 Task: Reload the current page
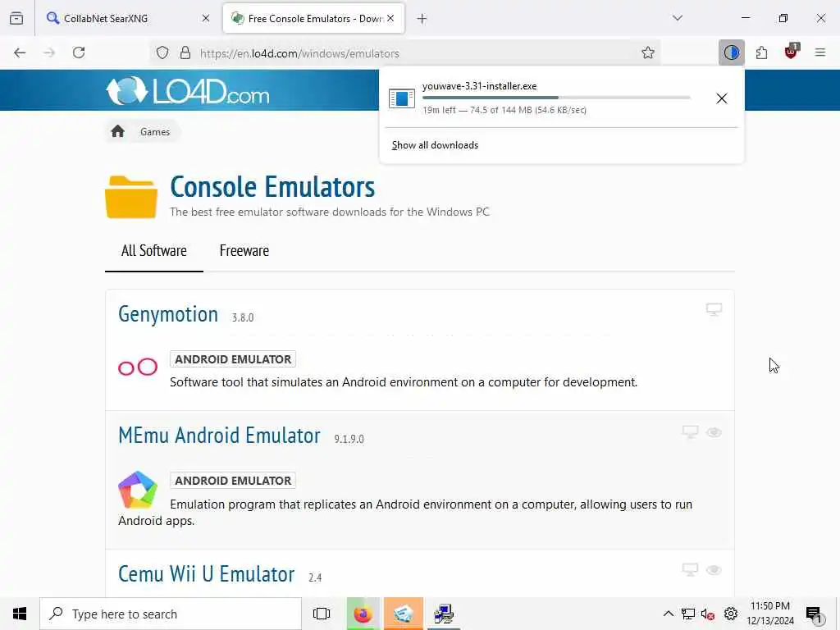[x=79, y=52]
